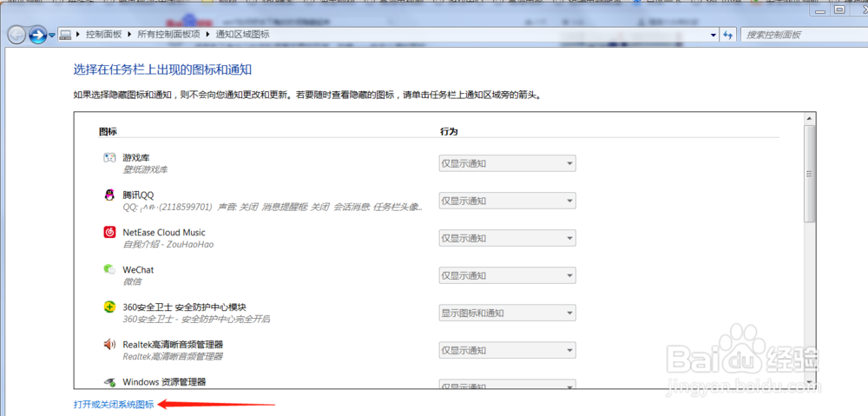Click the Realtek speaker icon

[x=109, y=344]
